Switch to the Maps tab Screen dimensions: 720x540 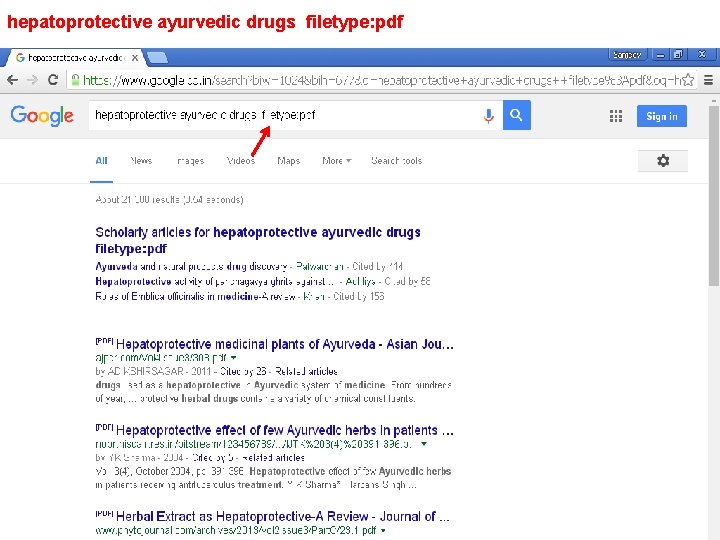coord(288,161)
